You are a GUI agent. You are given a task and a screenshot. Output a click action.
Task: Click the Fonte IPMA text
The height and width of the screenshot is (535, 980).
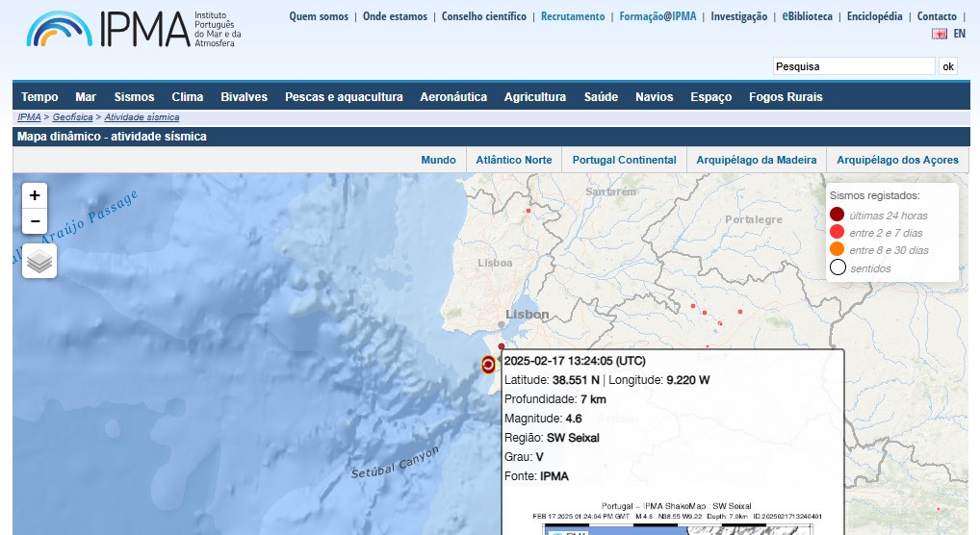(x=536, y=476)
